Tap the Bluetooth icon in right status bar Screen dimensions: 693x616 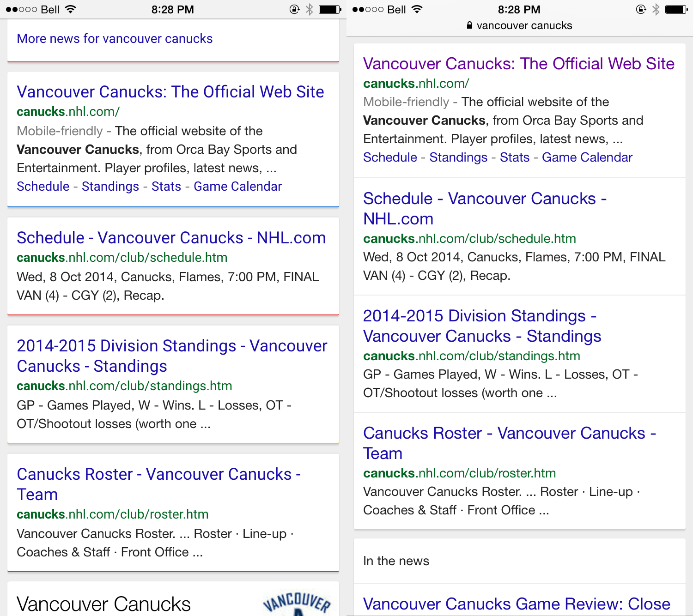coord(656,9)
